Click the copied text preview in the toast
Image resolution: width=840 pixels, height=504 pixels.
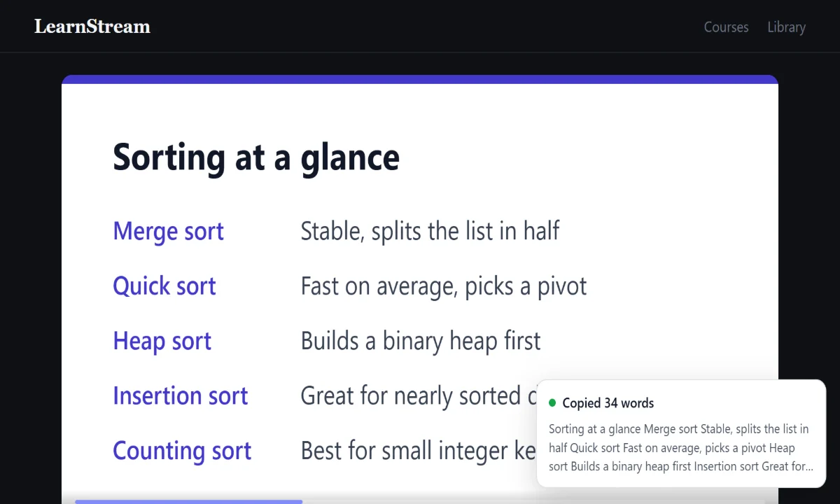click(x=680, y=447)
